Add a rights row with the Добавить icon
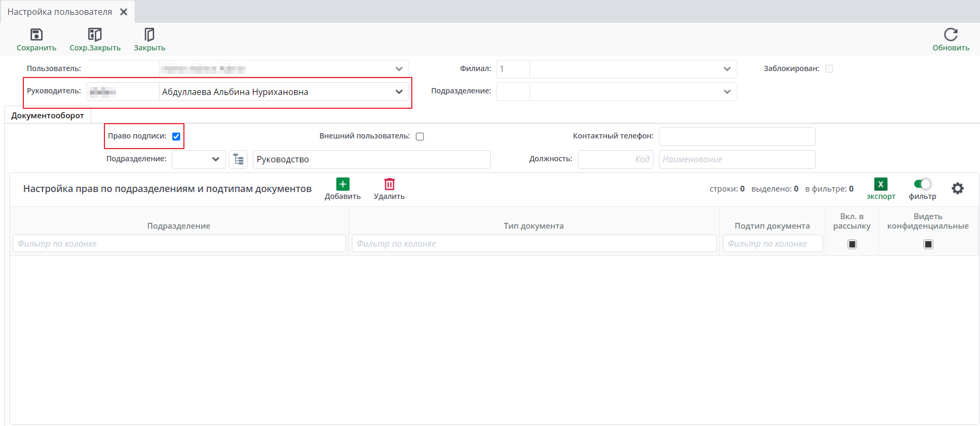Viewport: 980px width, 426px height. tap(342, 185)
